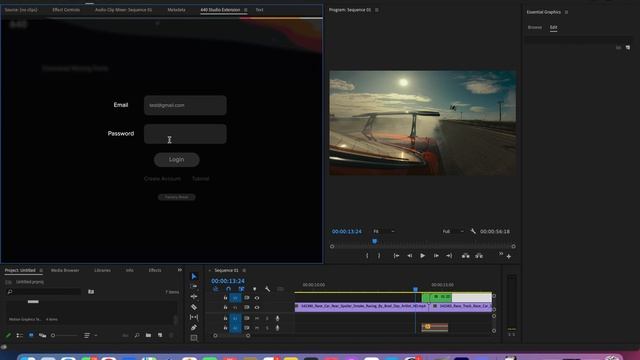Select the Track Select Forward tool

(194, 286)
